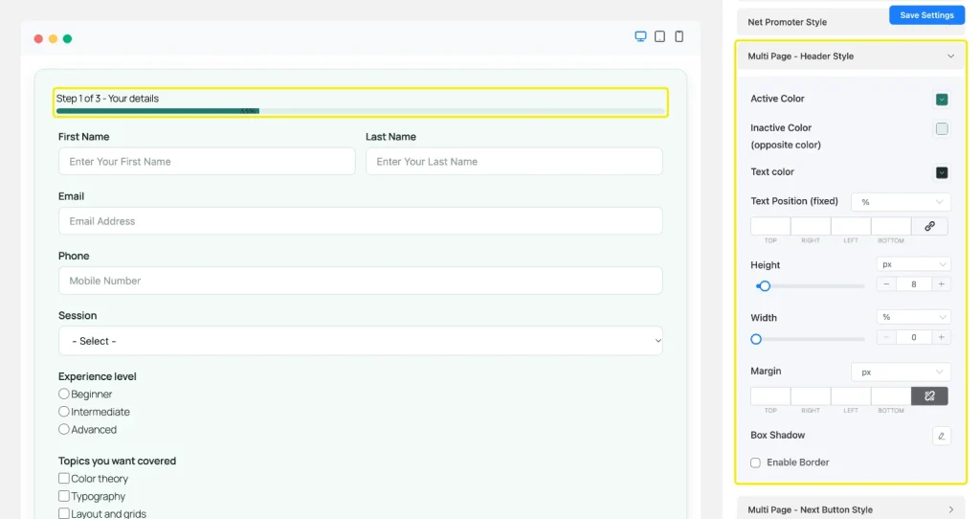980x519 pixels.
Task: Click the Height value field
Action: [x=914, y=284]
